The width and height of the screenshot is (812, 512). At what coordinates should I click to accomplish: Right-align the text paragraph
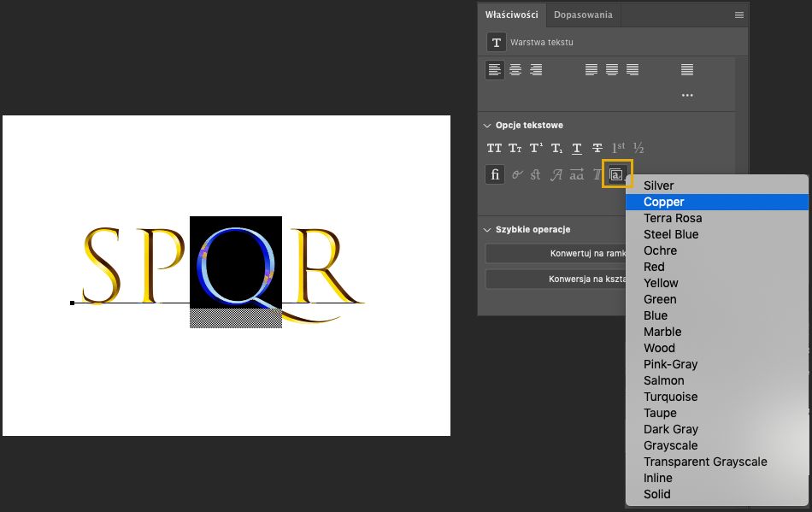[536, 70]
